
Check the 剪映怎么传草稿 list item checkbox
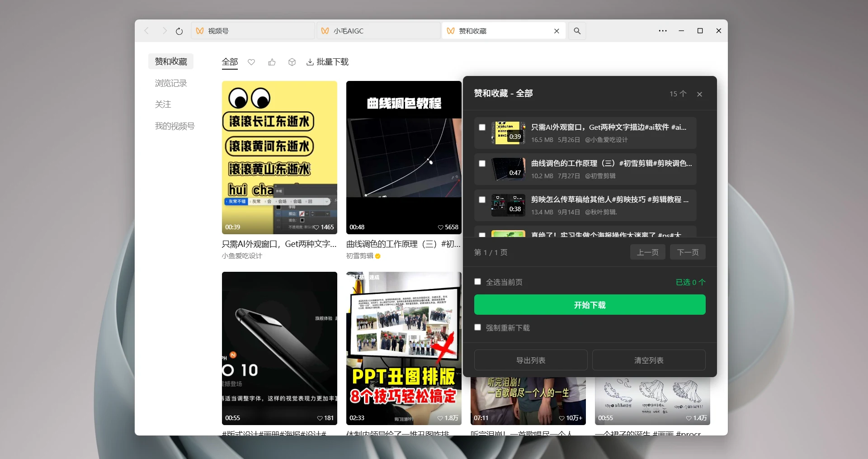(x=482, y=199)
